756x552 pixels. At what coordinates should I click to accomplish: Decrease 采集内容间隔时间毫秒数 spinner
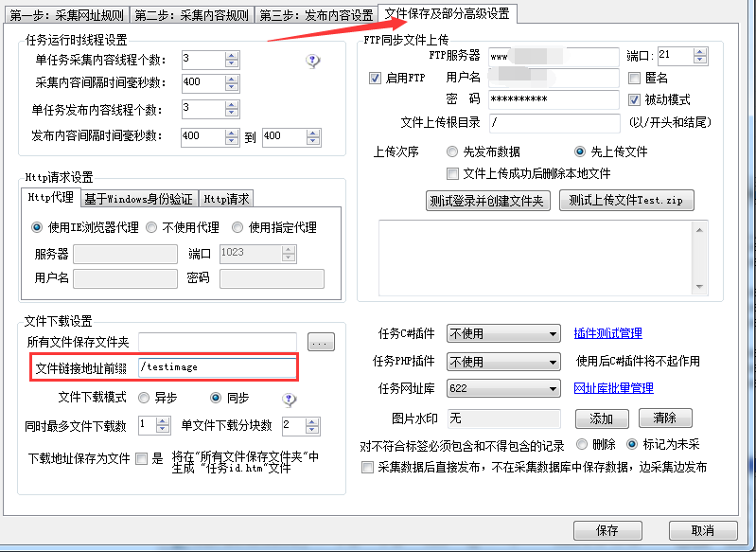click(x=232, y=87)
